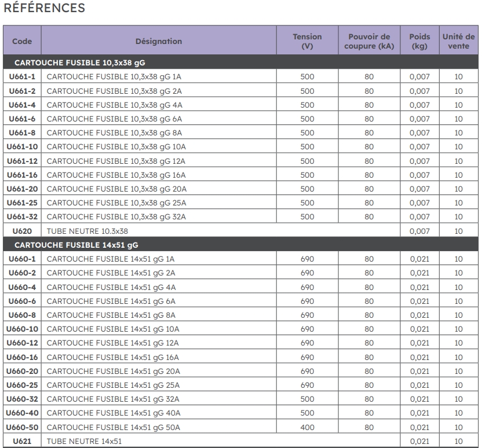Click product code U660-25
The height and width of the screenshot is (448, 482).
23,385
